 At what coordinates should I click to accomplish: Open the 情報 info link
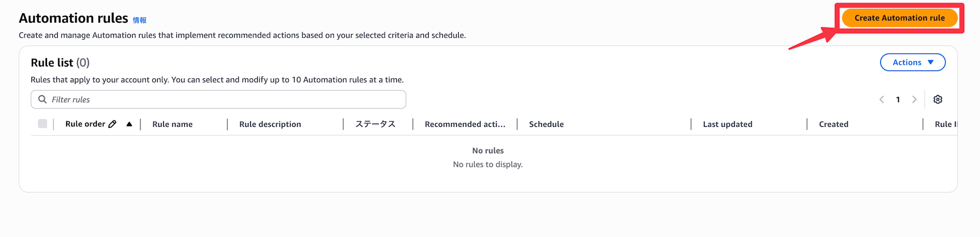(x=140, y=20)
